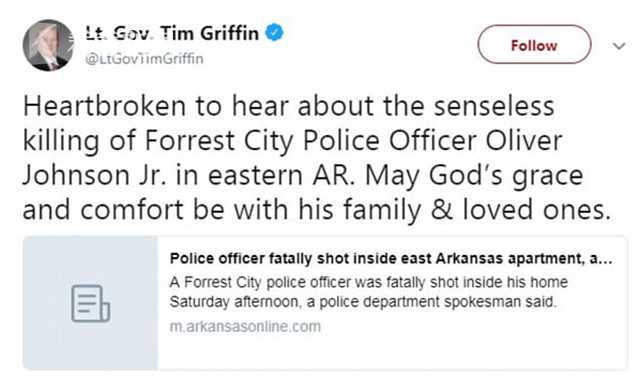The height and width of the screenshot is (377, 640).
Task: Open the 'Police officer fatally shot' headline
Action: coord(391,258)
